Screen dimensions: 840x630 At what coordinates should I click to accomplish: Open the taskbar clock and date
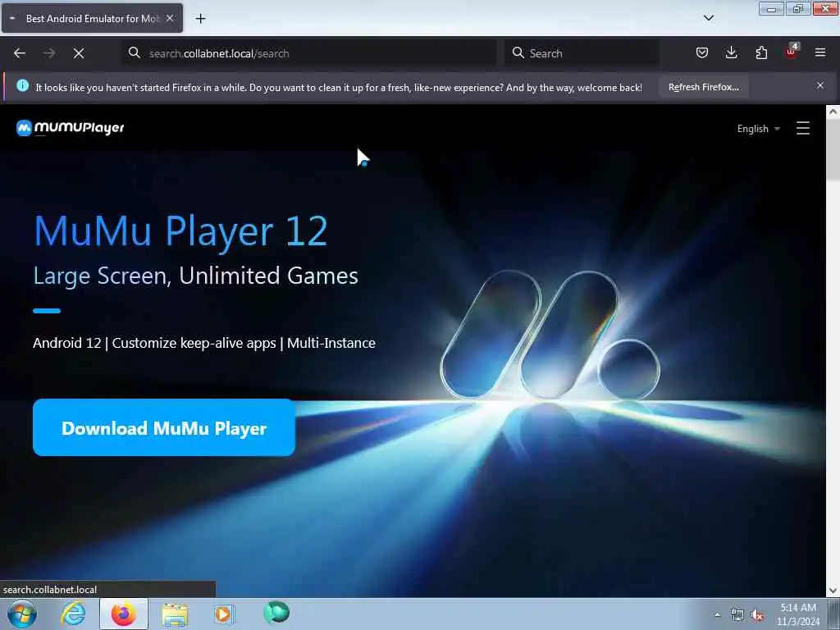click(x=798, y=614)
